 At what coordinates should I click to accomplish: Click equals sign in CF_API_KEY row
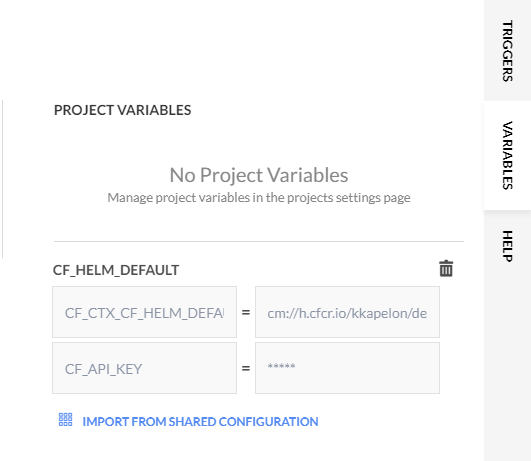click(246, 368)
